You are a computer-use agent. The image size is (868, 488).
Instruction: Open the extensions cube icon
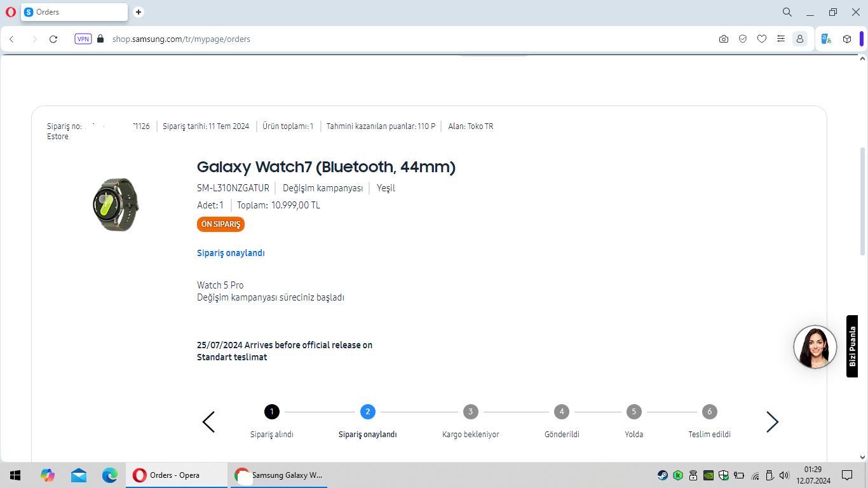click(847, 39)
